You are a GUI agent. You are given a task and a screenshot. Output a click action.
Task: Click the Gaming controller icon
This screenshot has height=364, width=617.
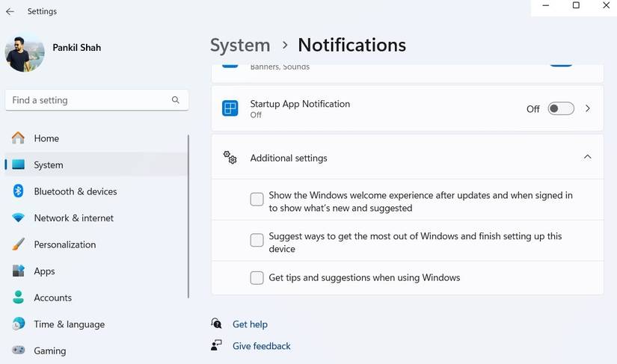(x=19, y=351)
